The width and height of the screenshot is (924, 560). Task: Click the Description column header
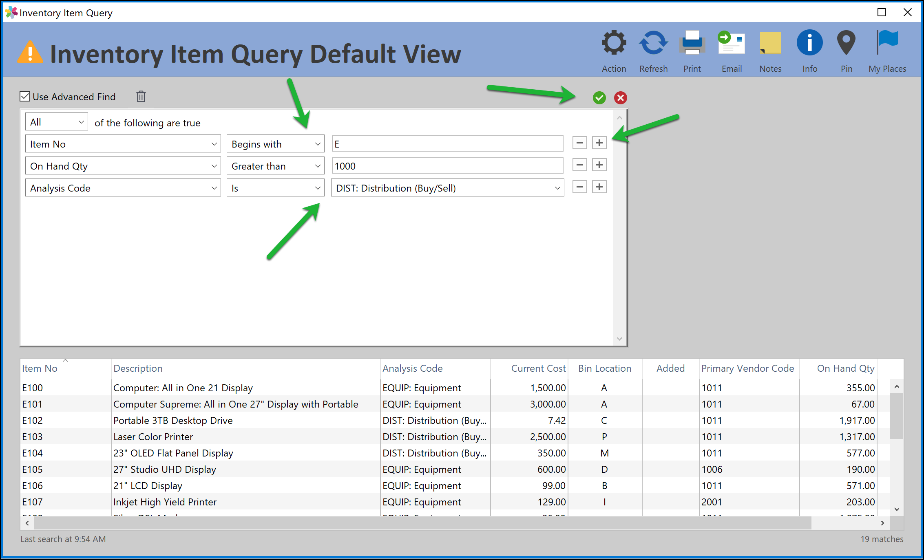pyautogui.click(x=138, y=368)
